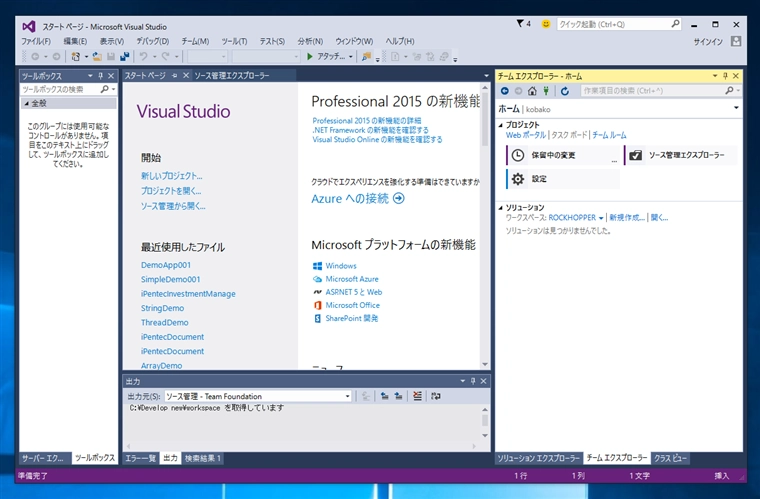
Task: Click the toolbox search magnifier icon
Action: [x=105, y=89]
